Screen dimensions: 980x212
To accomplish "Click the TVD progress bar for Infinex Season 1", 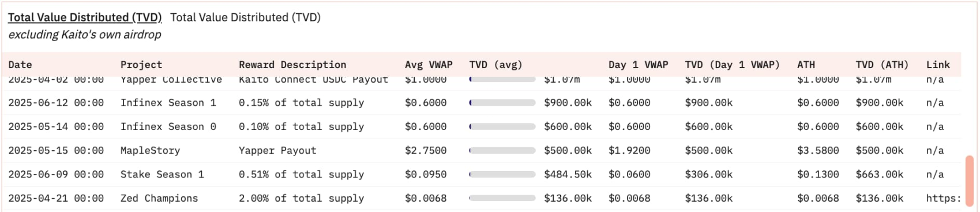I will [502, 103].
